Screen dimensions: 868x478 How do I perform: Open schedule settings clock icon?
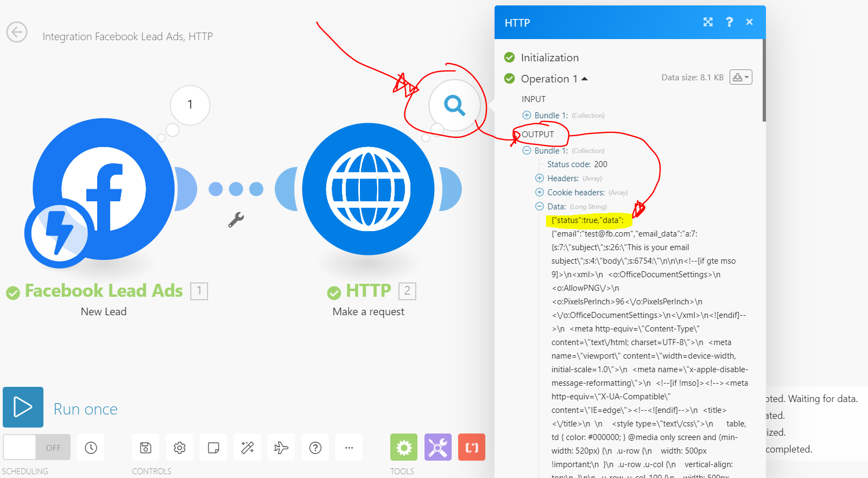click(91, 448)
